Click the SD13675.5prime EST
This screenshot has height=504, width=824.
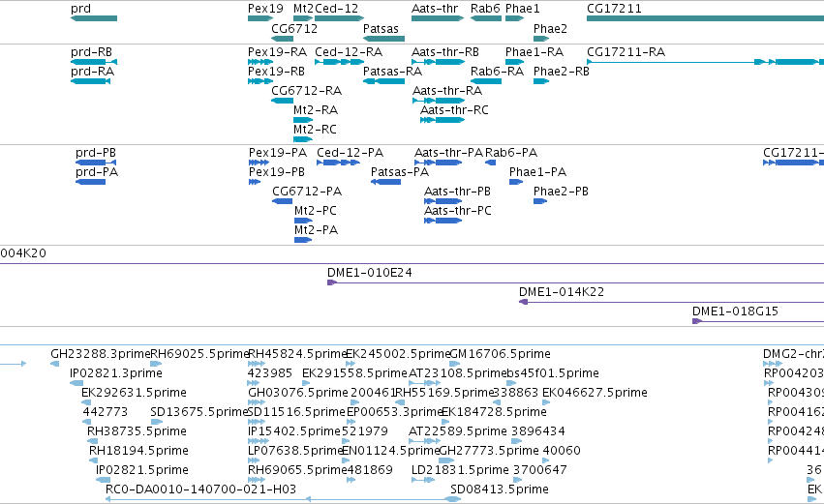[157, 422]
